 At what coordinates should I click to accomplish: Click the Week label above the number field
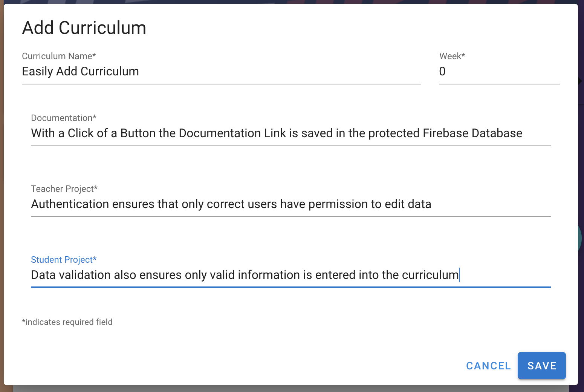tap(452, 56)
